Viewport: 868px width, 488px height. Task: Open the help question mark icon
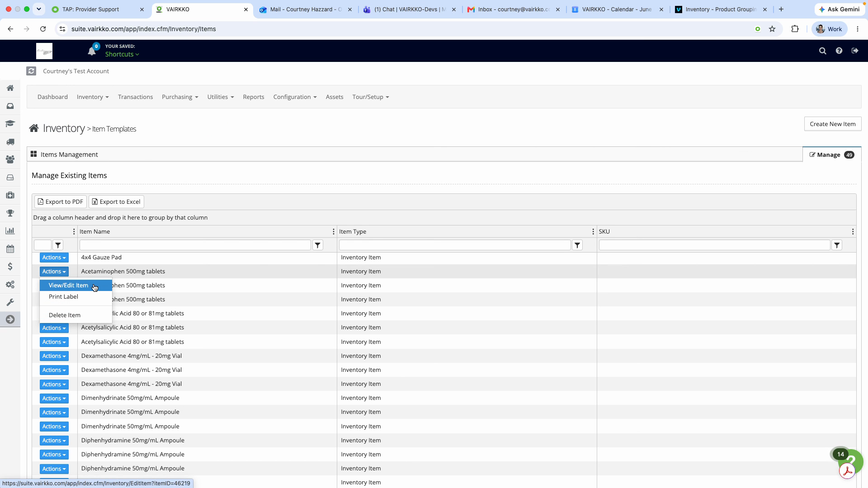839,51
